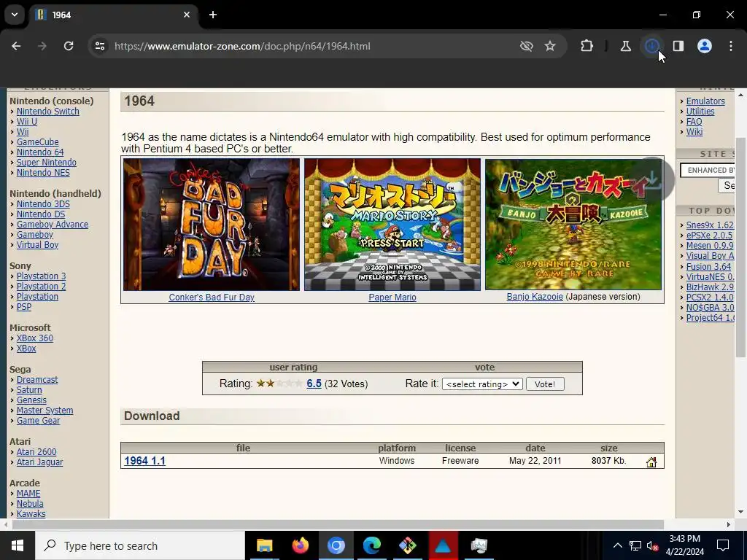Close the 1964 tab
Image resolution: width=747 pixels, height=560 pixels.
[187, 15]
